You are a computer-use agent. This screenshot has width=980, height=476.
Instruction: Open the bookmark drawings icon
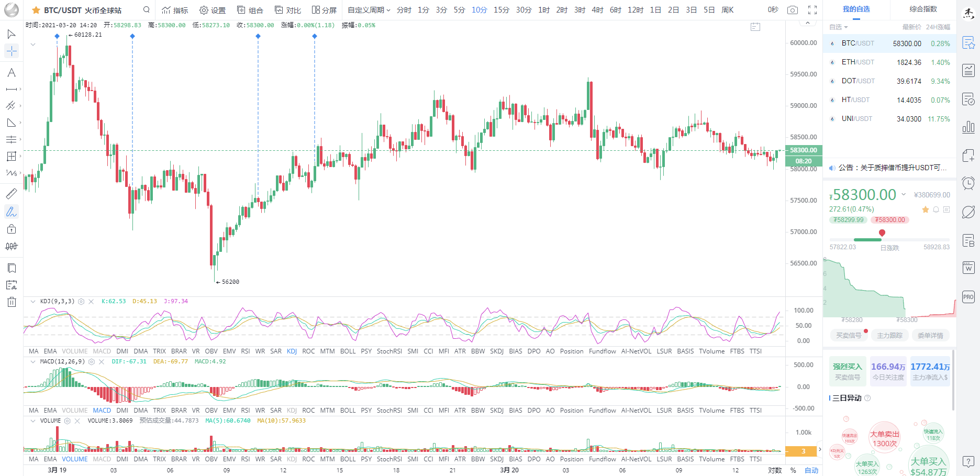[11, 268]
